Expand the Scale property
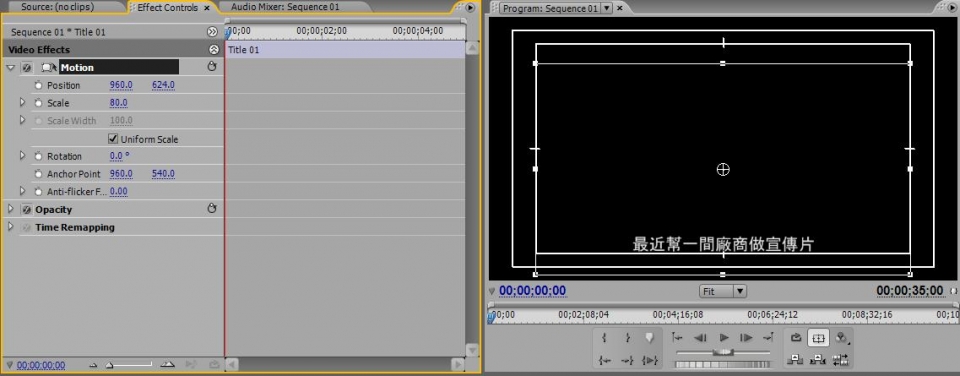 tap(23, 103)
